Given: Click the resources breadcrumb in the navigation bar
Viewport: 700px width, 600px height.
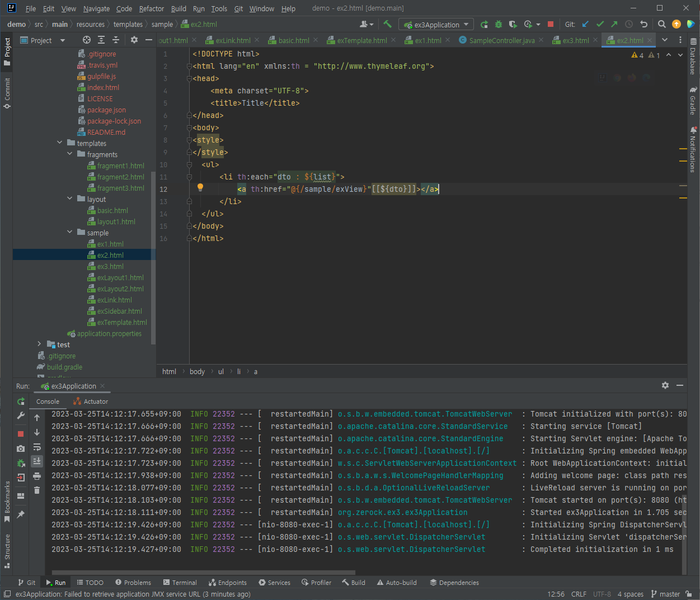Looking at the screenshot, I should click(x=91, y=24).
